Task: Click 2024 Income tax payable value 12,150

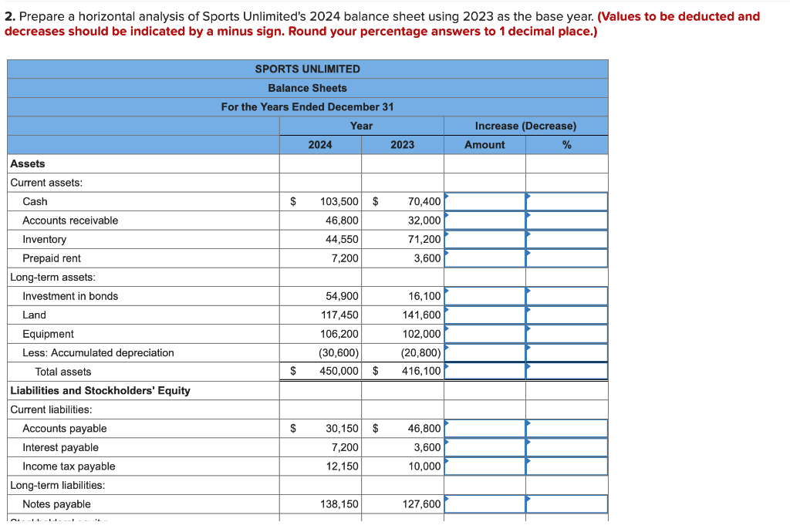Action: coord(342,466)
